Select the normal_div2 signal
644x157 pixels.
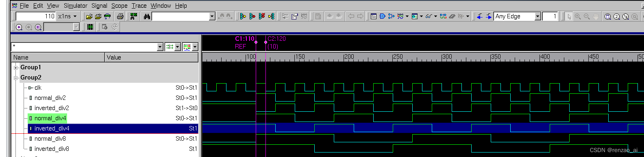(50, 98)
